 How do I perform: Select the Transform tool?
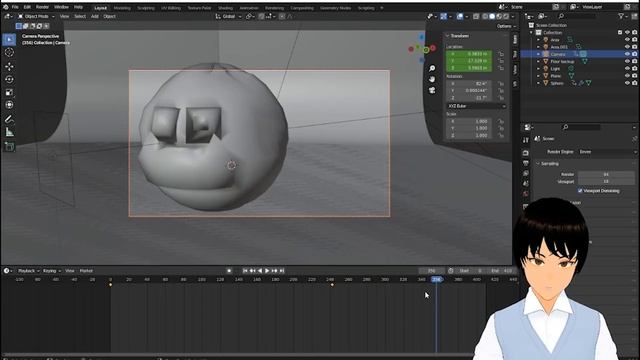9,105
